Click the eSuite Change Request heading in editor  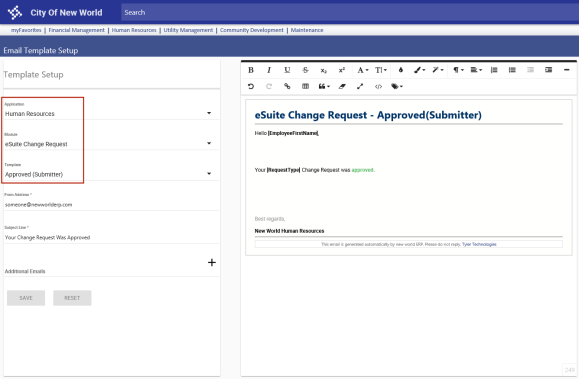coord(368,115)
